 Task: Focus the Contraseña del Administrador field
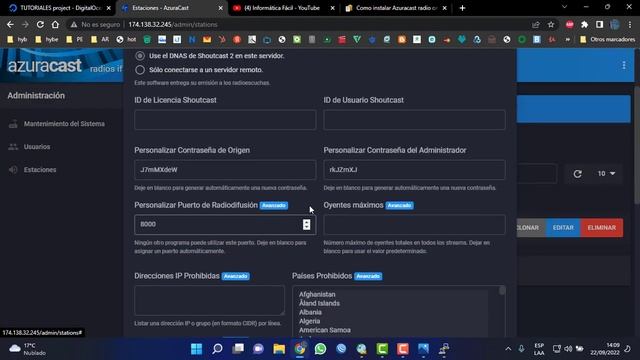pos(414,169)
